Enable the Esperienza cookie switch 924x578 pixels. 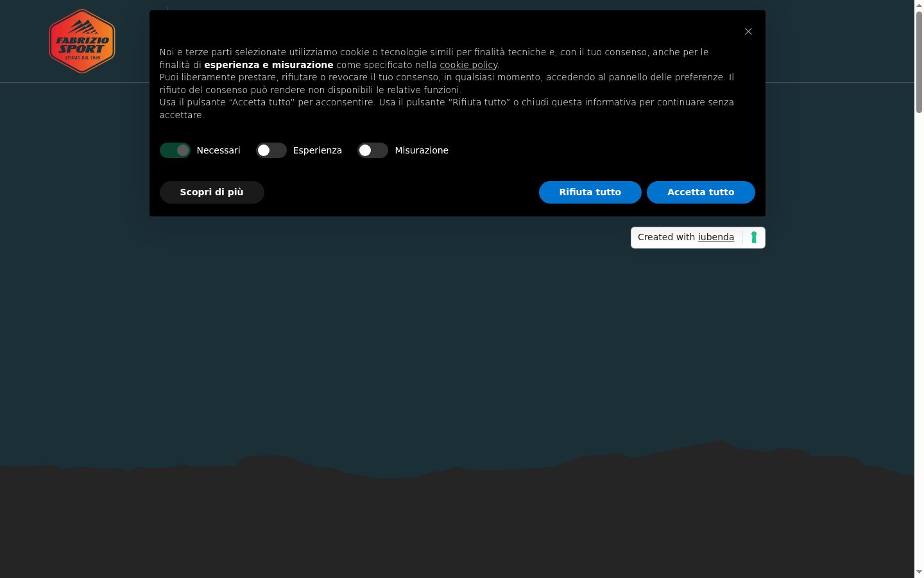pos(271,150)
